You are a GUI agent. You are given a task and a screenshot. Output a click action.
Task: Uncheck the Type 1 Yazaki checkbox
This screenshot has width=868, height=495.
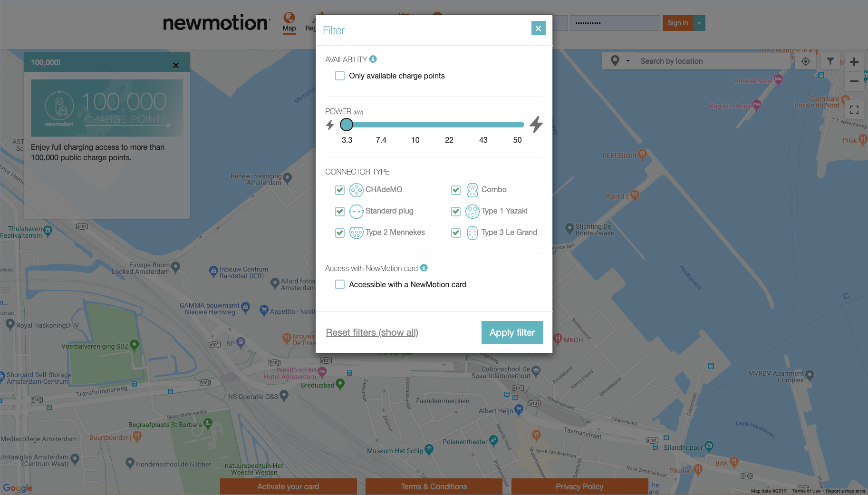click(456, 211)
